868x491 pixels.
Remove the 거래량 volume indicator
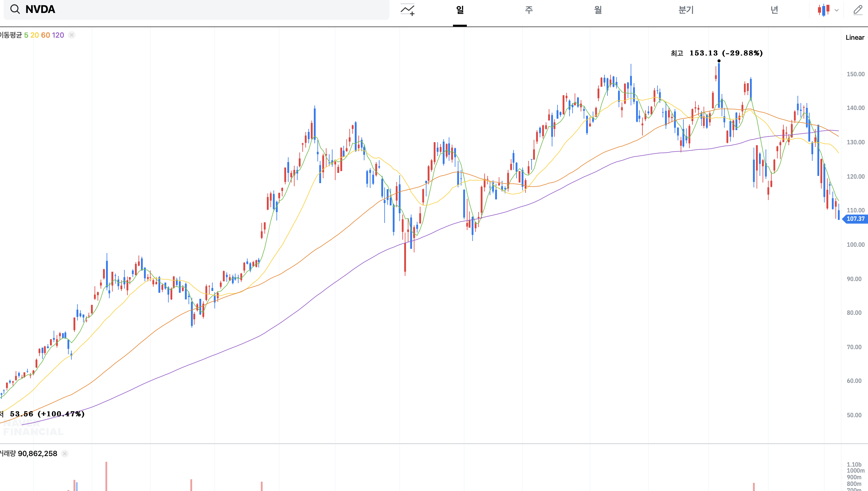(x=65, y=454)
